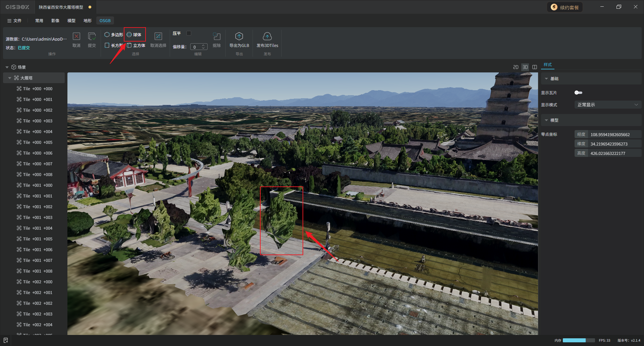Select the Polygon (多边形) selection tool

114,35
